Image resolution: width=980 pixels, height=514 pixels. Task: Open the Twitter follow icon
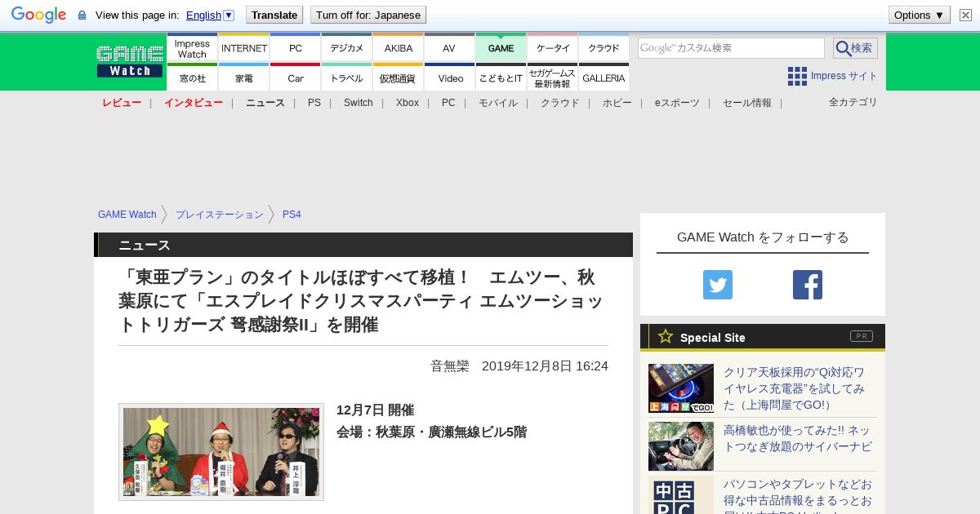pos(718,285)
